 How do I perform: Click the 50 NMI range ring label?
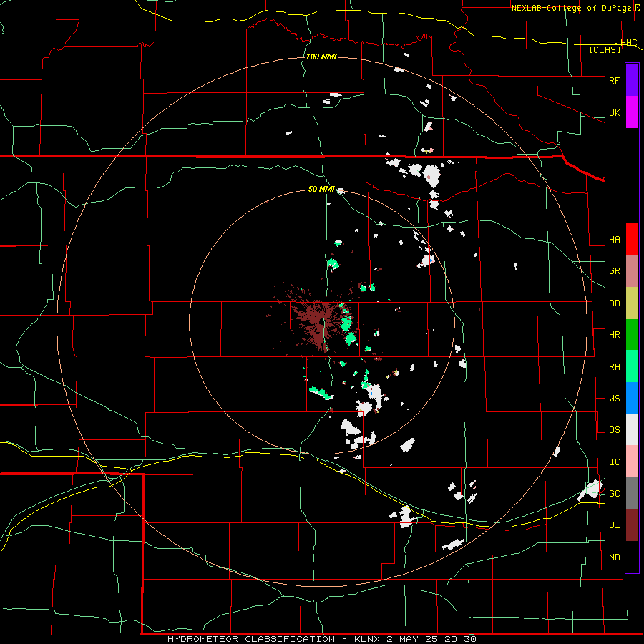321,190
